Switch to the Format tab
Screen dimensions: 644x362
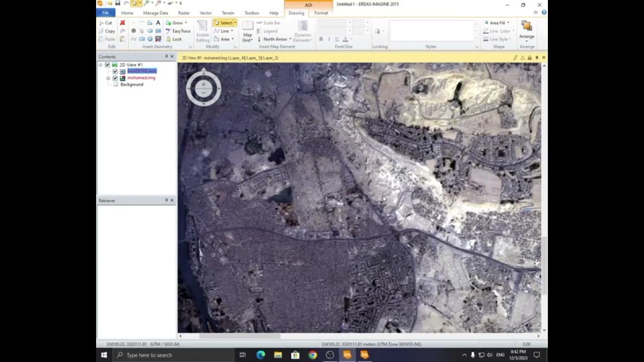321,13
